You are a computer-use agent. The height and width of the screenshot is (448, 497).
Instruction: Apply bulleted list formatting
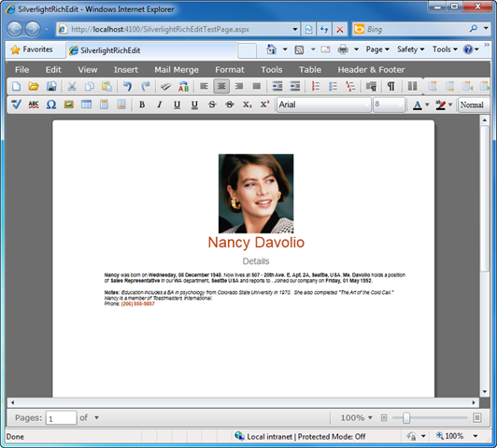(333, 86)
